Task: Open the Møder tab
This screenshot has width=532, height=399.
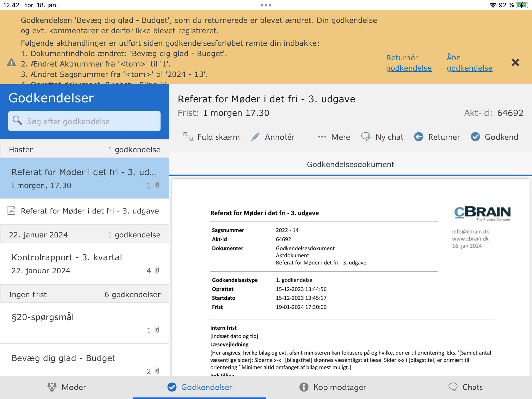Action: point(66,387)
